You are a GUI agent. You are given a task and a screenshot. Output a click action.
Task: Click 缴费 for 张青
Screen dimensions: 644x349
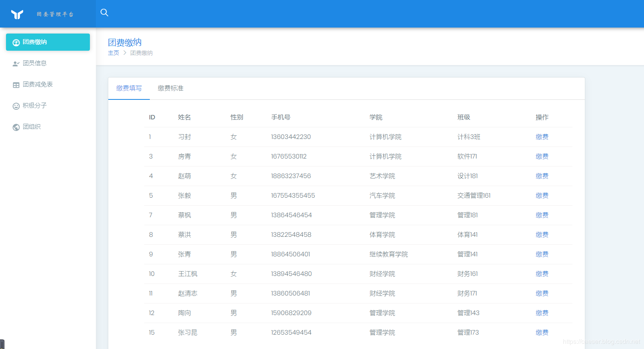click(x=542, y=254)
